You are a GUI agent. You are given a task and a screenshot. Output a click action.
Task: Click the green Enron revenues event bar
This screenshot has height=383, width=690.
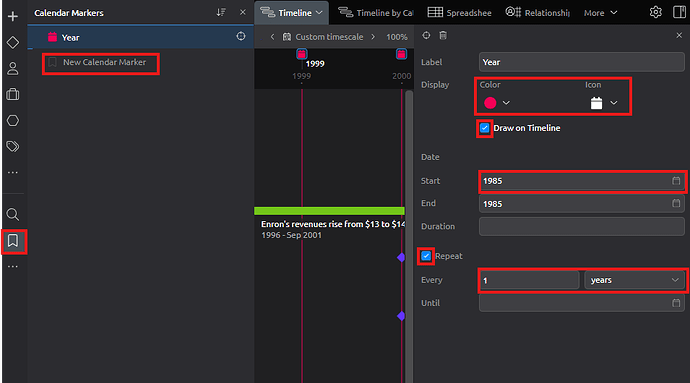pyautogui.click(x=329, y=211)
